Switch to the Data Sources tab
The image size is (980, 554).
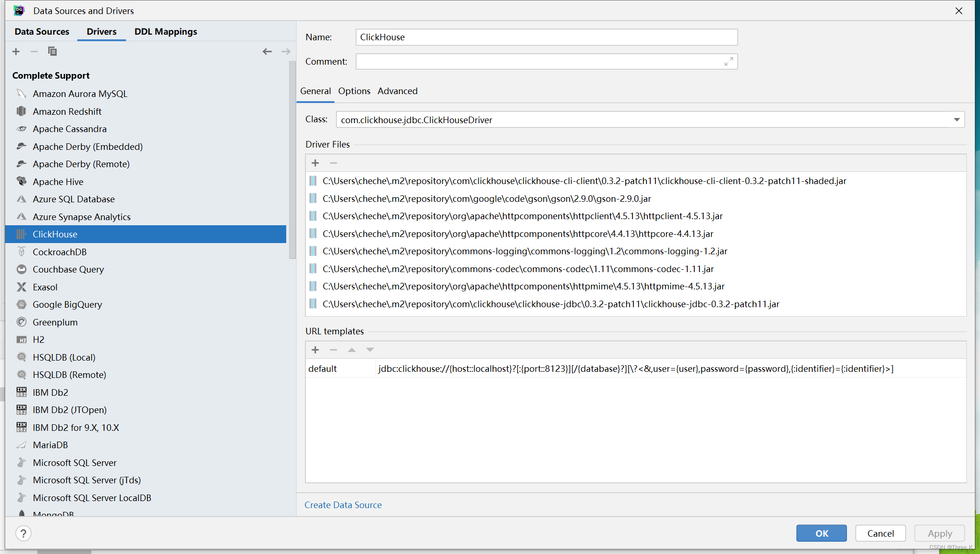point(42,31)
